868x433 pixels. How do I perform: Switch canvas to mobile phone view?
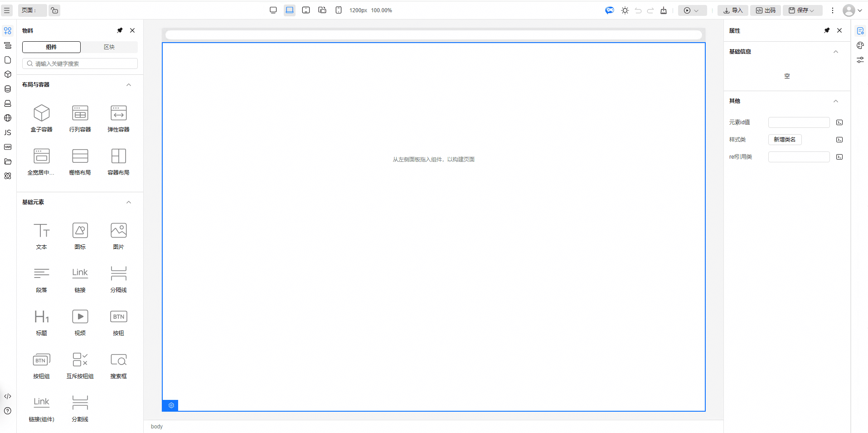pos(339,10)
